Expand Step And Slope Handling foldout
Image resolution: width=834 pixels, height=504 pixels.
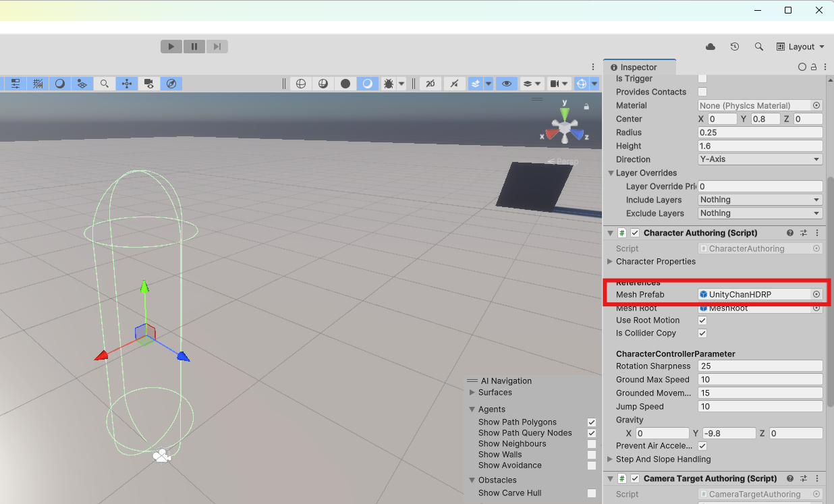pyautogui.click(x=610, y=459)
